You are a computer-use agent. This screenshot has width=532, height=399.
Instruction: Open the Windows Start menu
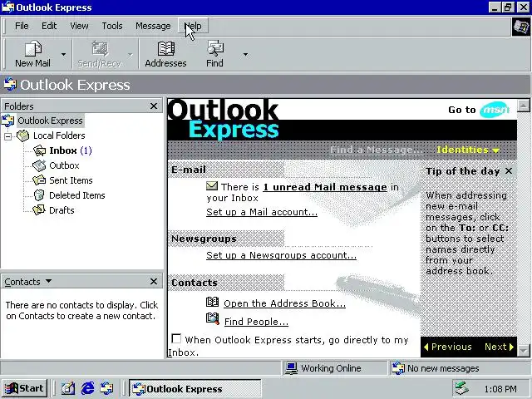(25, 388)
